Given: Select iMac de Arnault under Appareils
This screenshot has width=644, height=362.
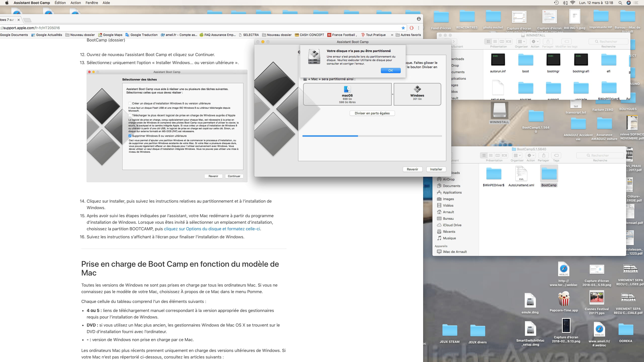Looking at the screenshot, I should point(455,252).
